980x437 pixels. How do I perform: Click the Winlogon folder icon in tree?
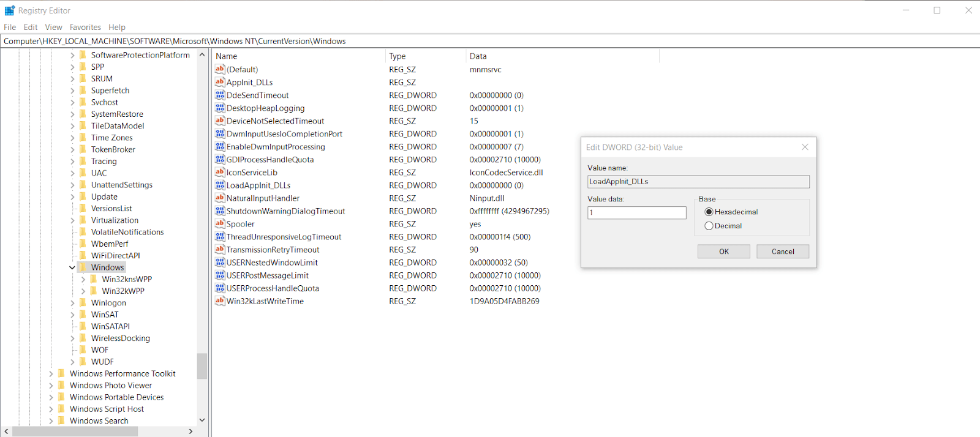tap(83, 302)
